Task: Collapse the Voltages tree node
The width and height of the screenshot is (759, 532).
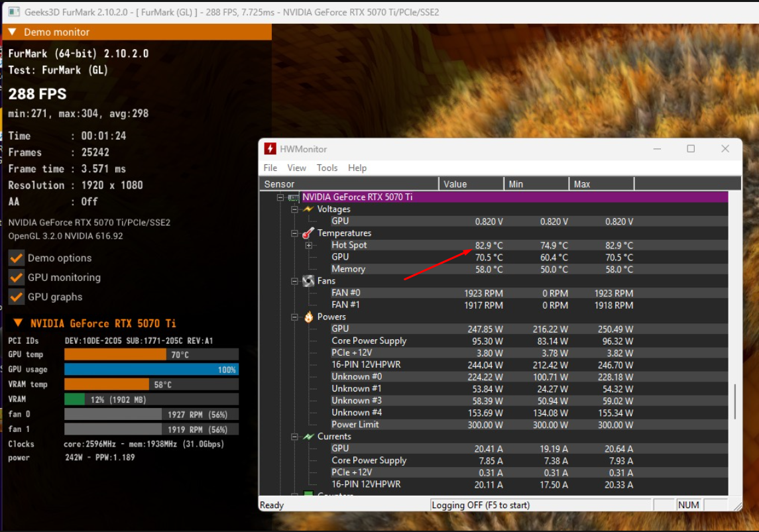Action: 294,209
